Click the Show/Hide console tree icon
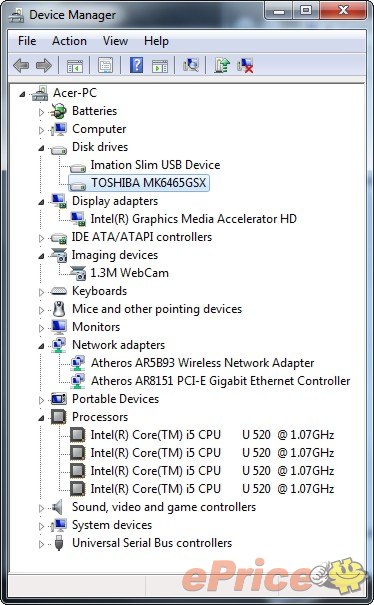374x605 pixels. tap(74, 66)
